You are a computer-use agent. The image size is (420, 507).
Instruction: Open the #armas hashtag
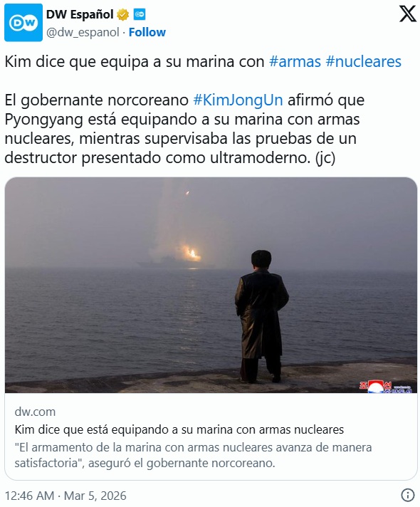(295, 61)
